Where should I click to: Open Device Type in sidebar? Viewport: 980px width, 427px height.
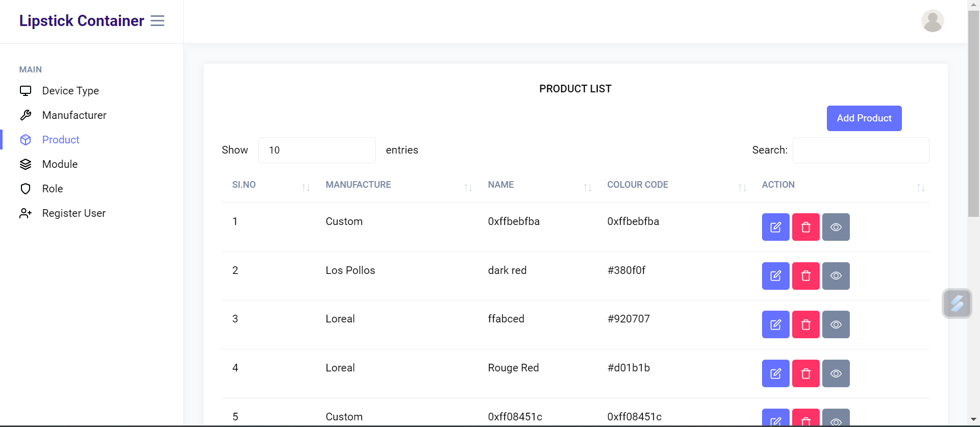click(70, 91)
